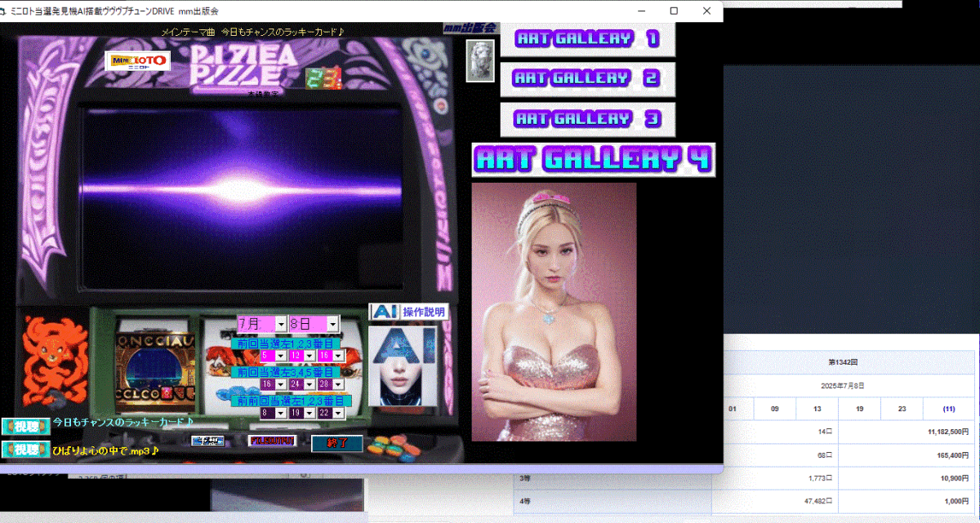Click the FILEOUTPUT button

[x=272, y=441]
